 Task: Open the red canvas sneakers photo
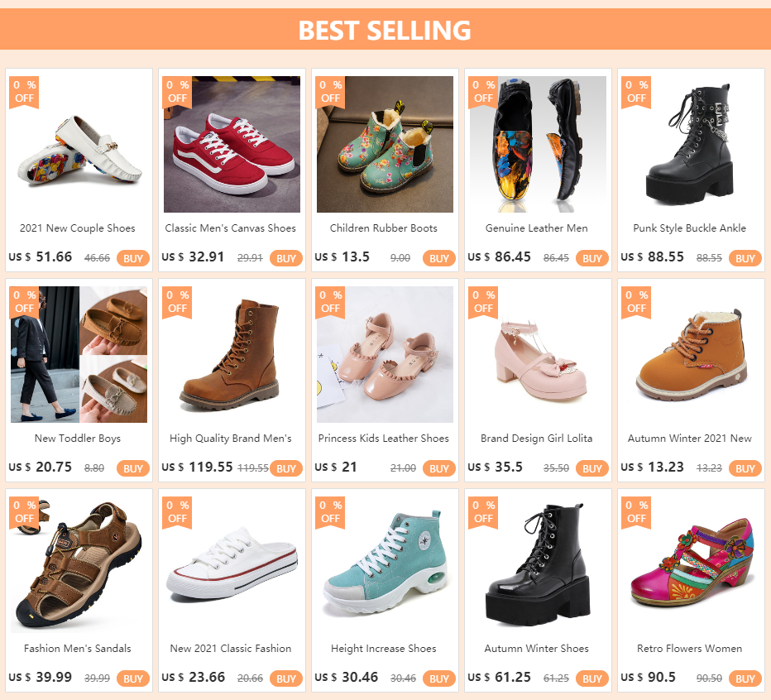(x=232, y=145)
